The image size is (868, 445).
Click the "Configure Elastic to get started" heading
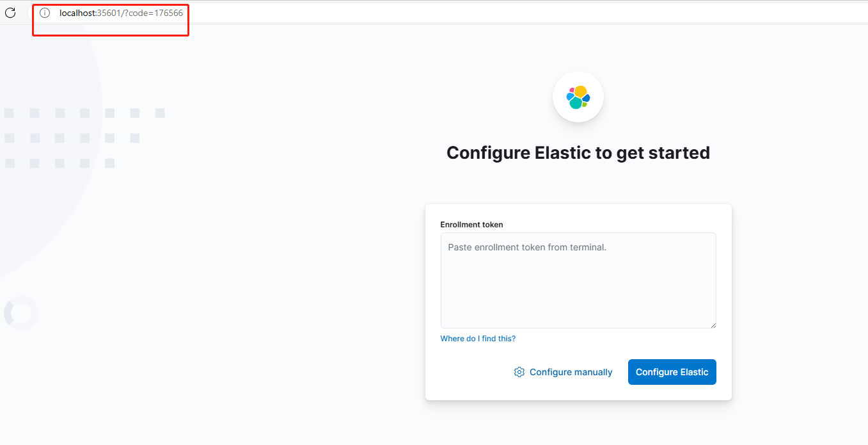click(578, 153)
